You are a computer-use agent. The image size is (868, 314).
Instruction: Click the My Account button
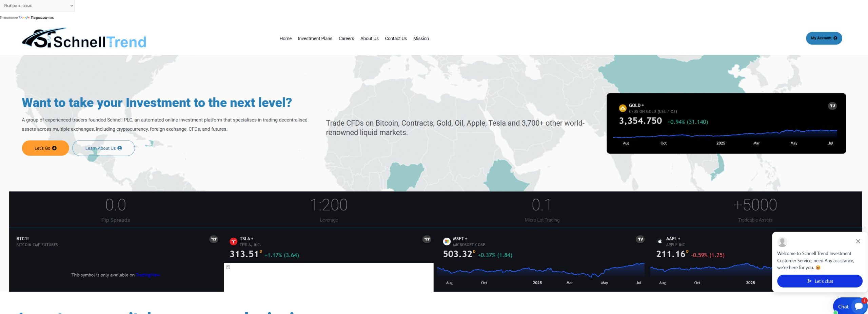tap(824, 38)
